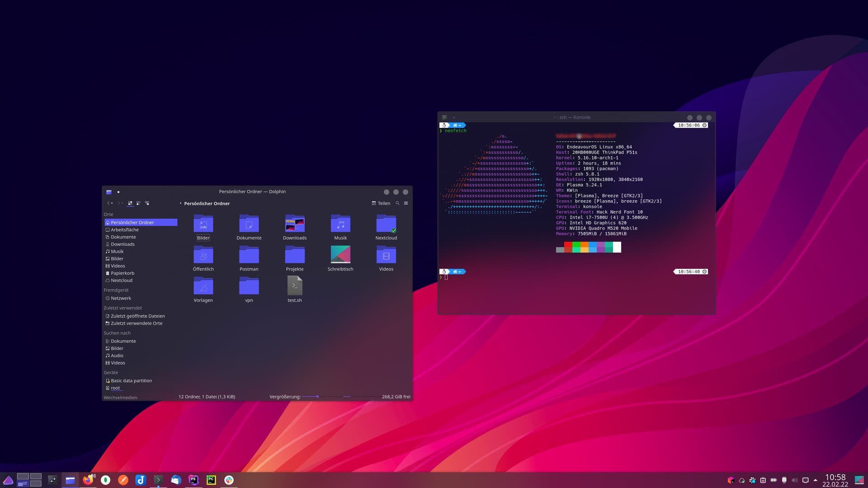The image size is (868, 488).
Task: Click the battery status icon in the tray
Action: pos(774,480)
